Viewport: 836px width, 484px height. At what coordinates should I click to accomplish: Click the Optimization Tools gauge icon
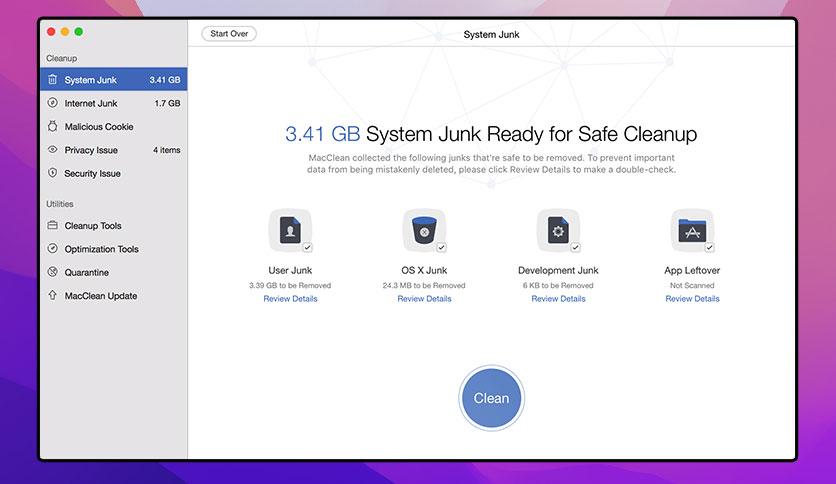[x=52, y=248]
